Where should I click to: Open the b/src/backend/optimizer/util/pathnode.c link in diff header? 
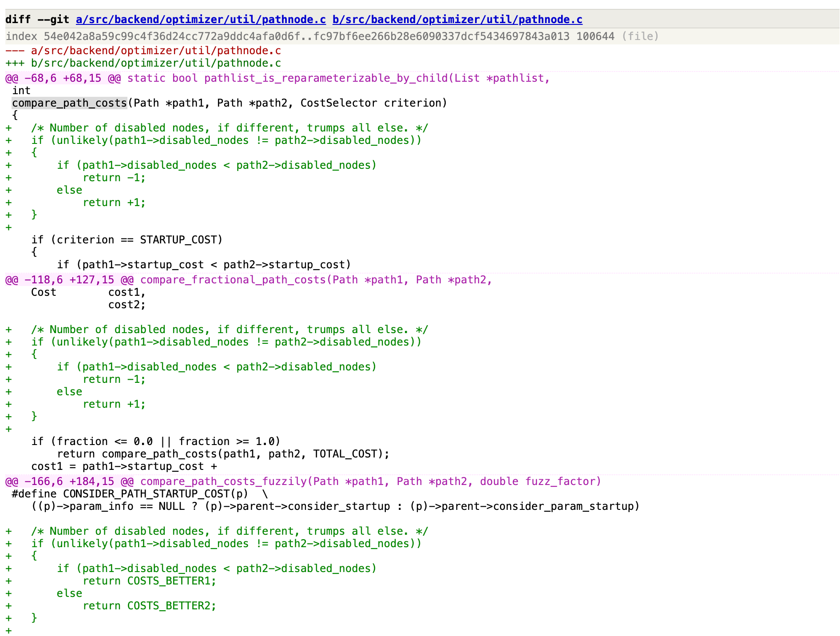[457, 20]
